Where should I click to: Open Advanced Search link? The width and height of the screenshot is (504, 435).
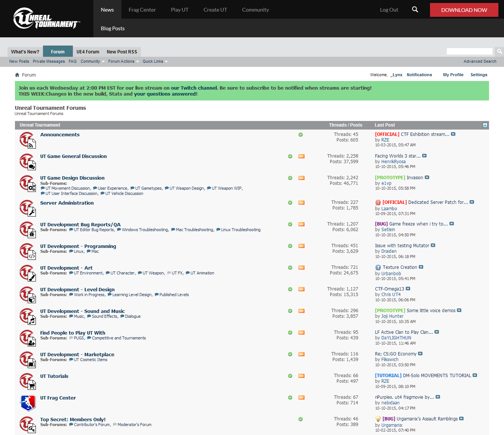click(x=480, y=61)
